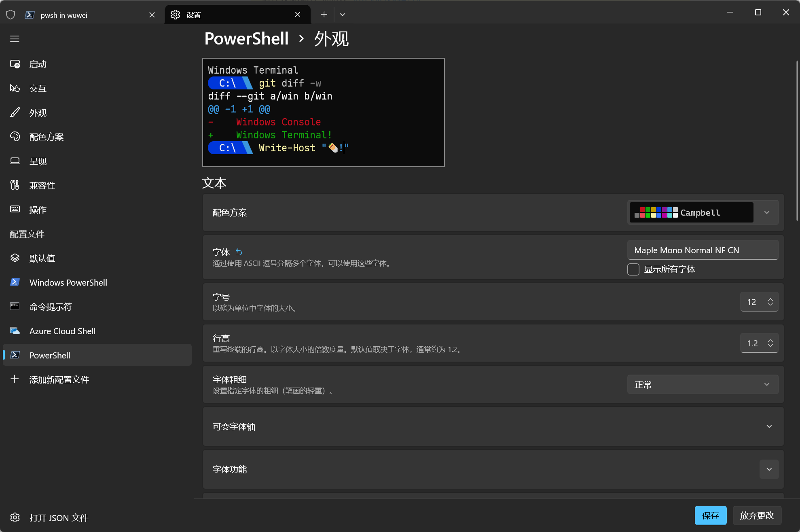Reset the 字体 setting with revert arrow
800x532 pixels.
pyautogui.click(x=239, y=252)
